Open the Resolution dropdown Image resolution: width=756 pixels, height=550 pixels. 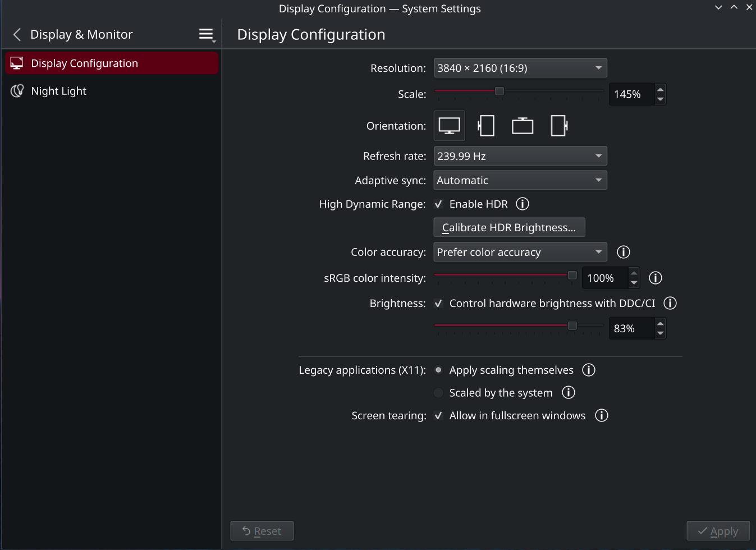[x=520, y=68]
